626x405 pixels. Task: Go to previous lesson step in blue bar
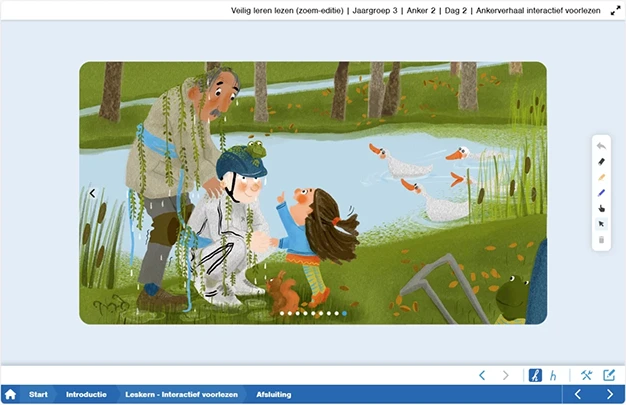click(578, 395)
